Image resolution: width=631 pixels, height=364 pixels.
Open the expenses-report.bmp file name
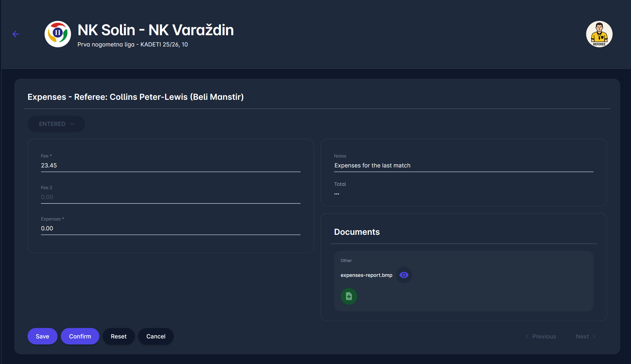point(366,275)
